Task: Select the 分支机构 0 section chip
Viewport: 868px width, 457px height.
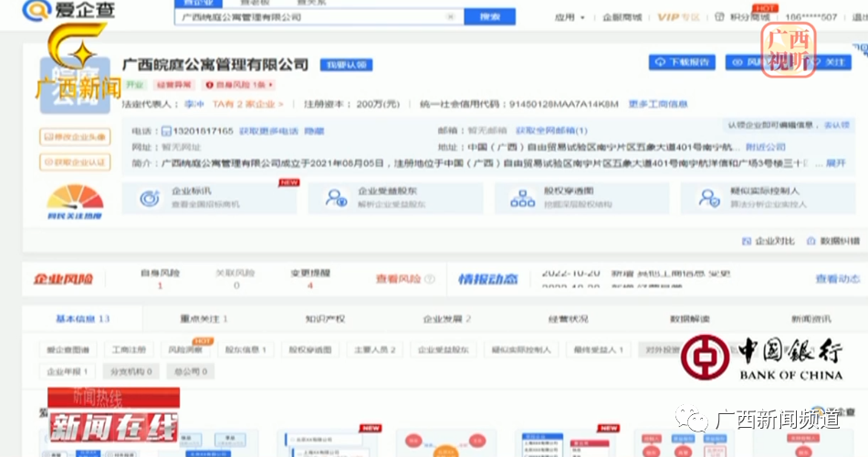Action: pyautogui.click(x=131, y=371)
